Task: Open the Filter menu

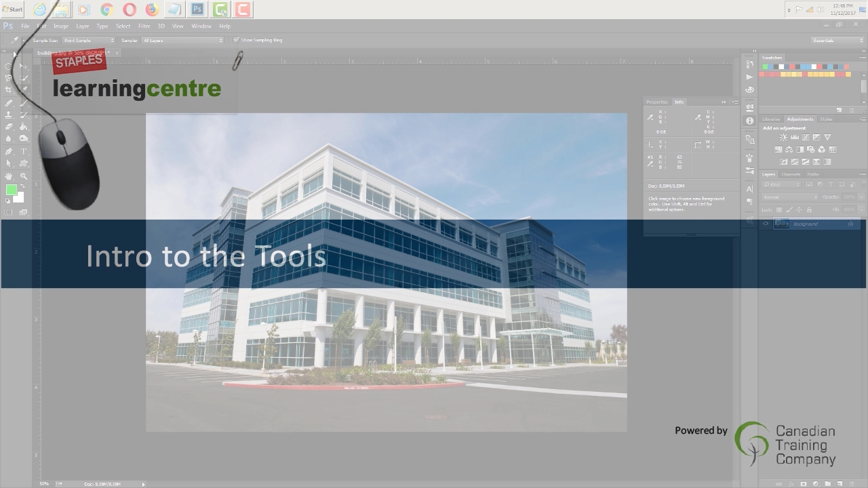Action: (144, 26)
